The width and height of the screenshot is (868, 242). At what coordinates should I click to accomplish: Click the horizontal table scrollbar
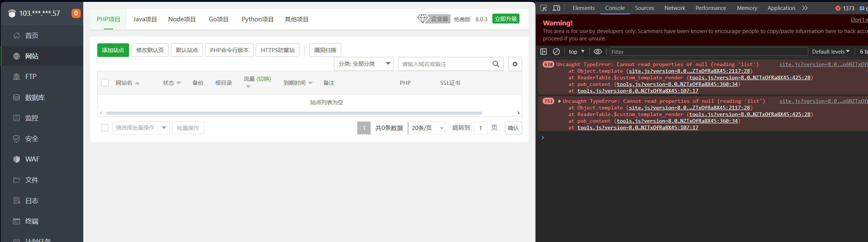[x=294, y=113]
